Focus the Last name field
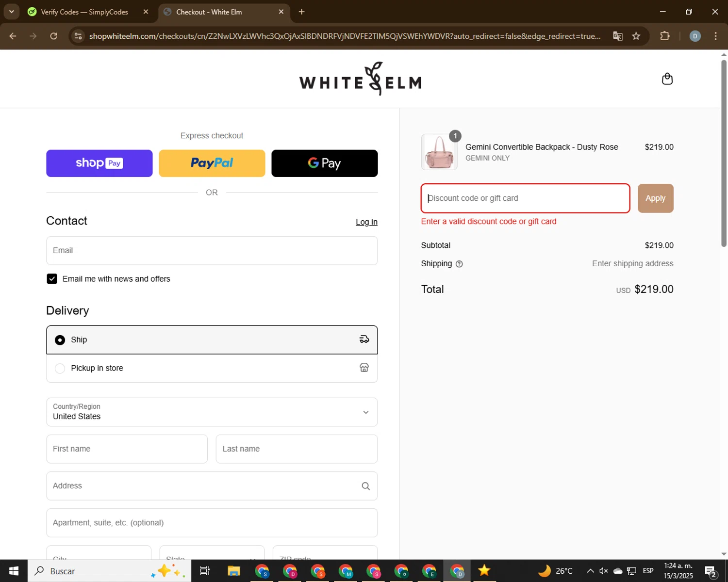This screenshot has height=582, width=728. click(x=297, y=449)
